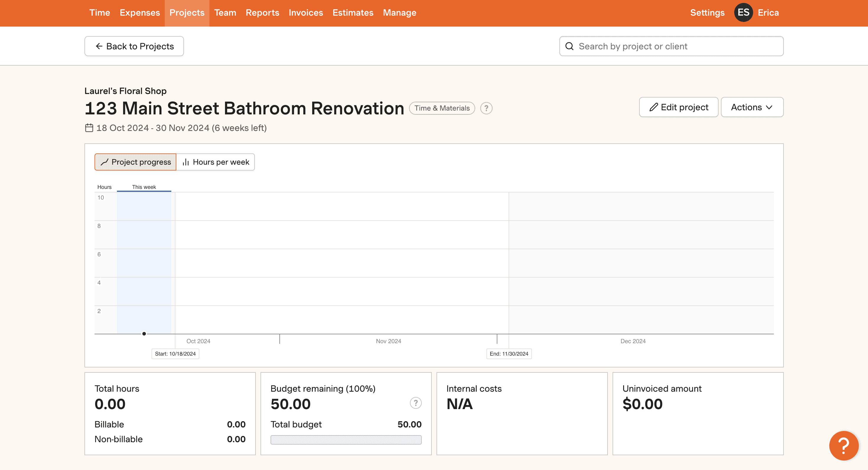This screenshot has height=470, width=868.
Task: Go to the Invoices tab
Action: tap(306, 12)
